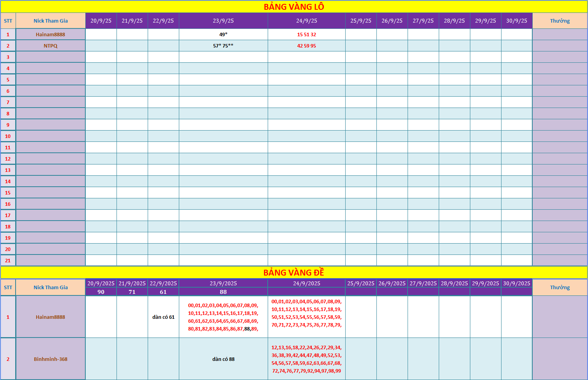Click the 20/9/25 column header in Lô table

click(101, 21)
